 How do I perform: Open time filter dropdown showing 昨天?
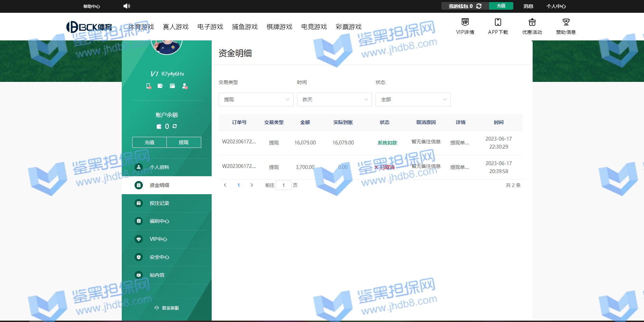(334, 100)
